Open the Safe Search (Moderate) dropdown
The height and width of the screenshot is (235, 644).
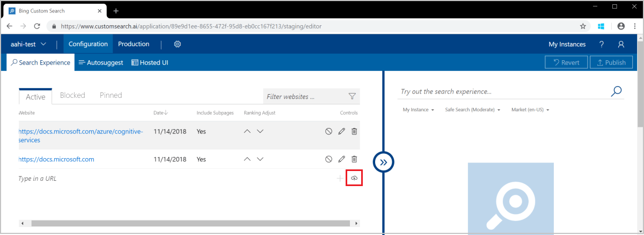click(472, 110)
